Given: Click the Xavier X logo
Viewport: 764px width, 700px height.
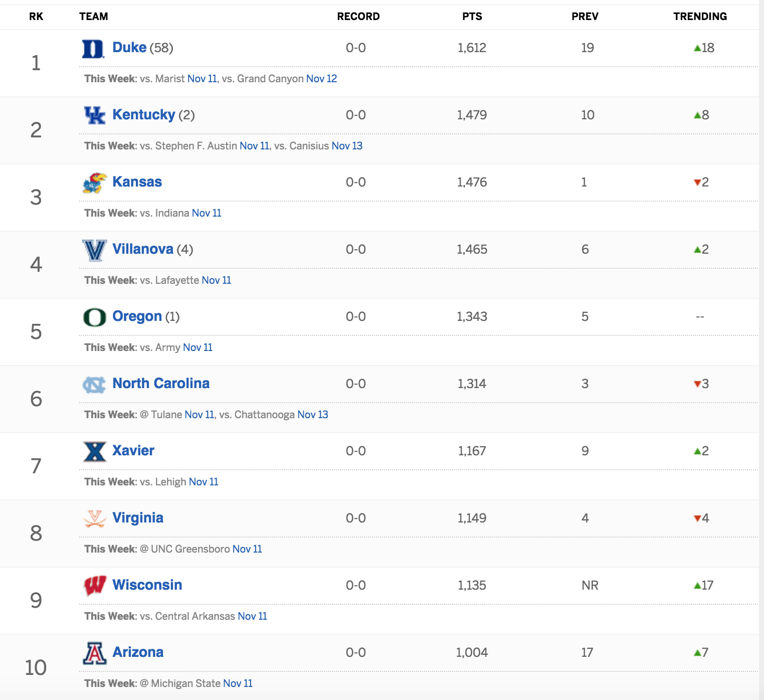Looking at the screenshot, I should click(95, 452).
